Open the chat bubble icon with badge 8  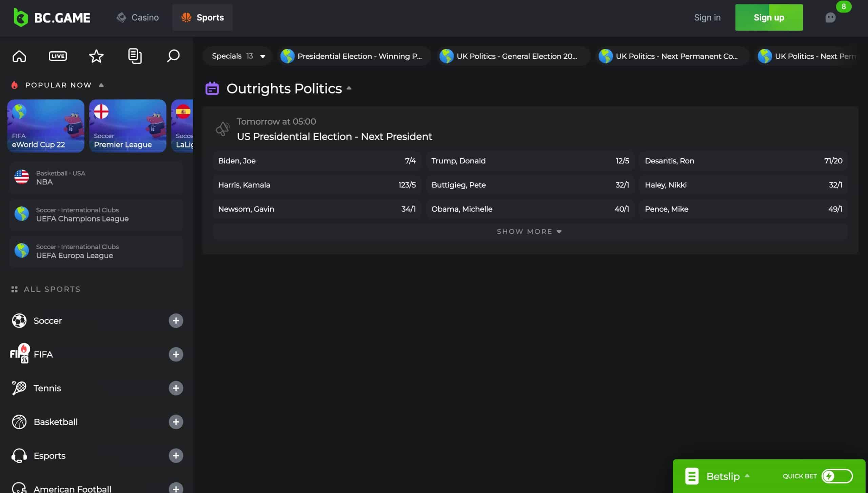tap(830, 17)
